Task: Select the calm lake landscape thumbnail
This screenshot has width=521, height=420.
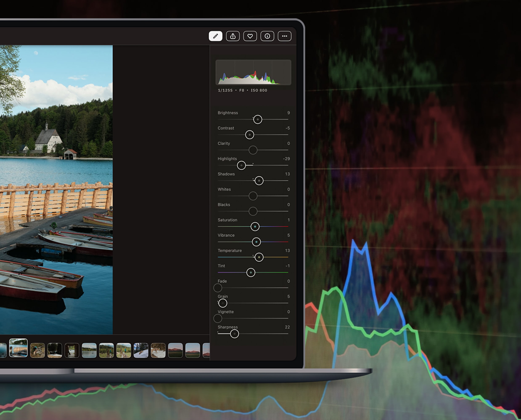Action: pos(89,350)
